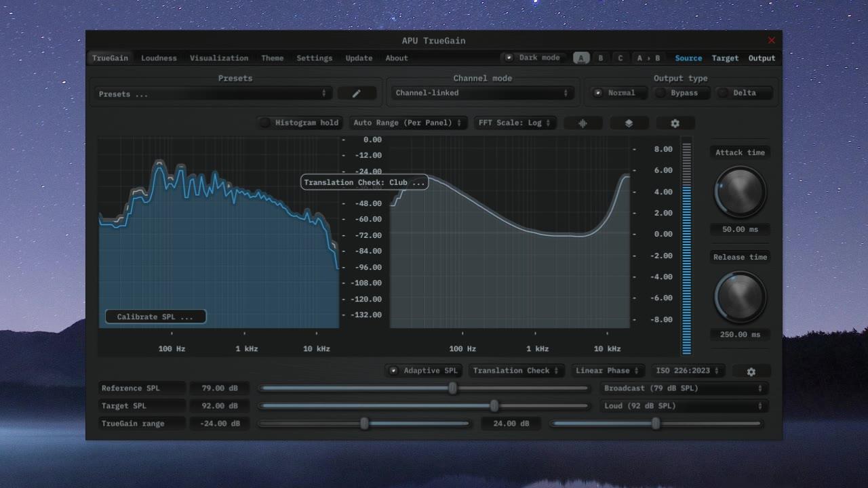This screenshot has width=868, height=488.
Task: Open FFT Scale: Log dropdown
Action: 515,123
